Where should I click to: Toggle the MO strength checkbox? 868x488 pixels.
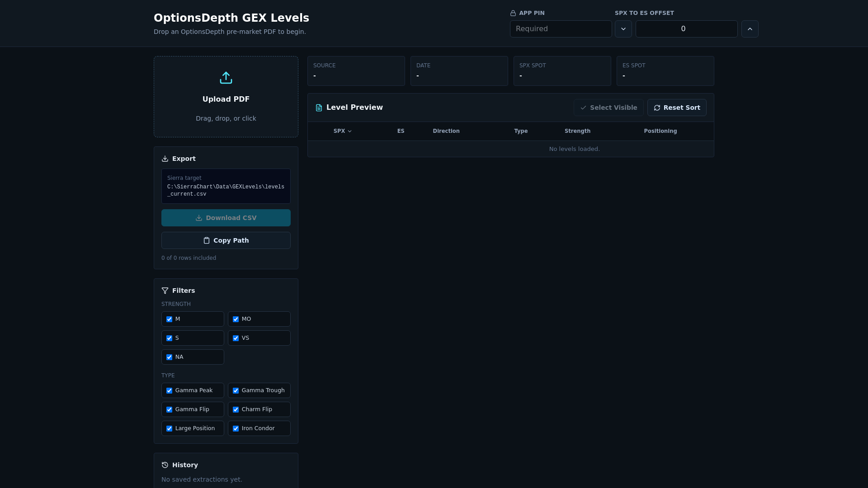click(236, 319)
